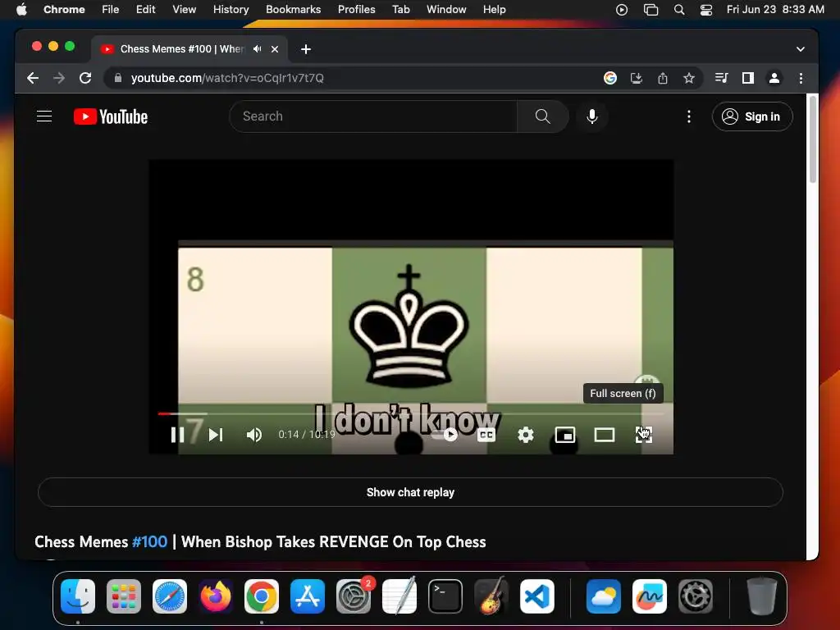Mute the video using the speaker icon
Image resolution: width=840 pixels, height=630 pixels.
[254, 435]
